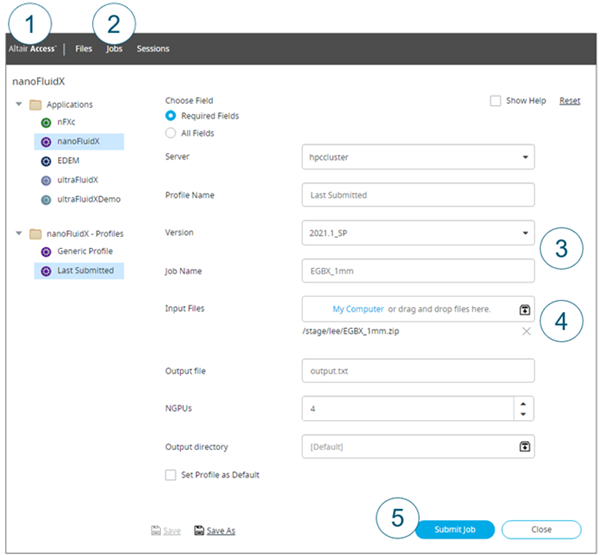
Task: Click the Generic Profile icon
Action: 46,252
